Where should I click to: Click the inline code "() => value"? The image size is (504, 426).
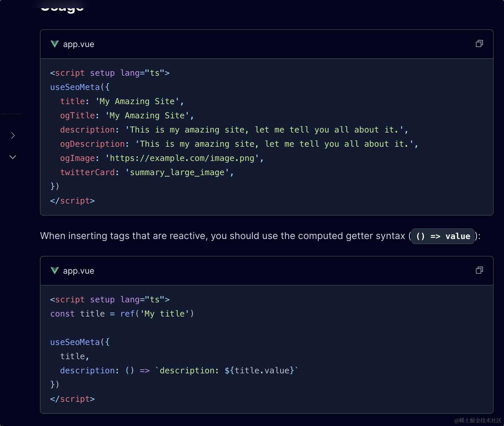tap(443, 236)
